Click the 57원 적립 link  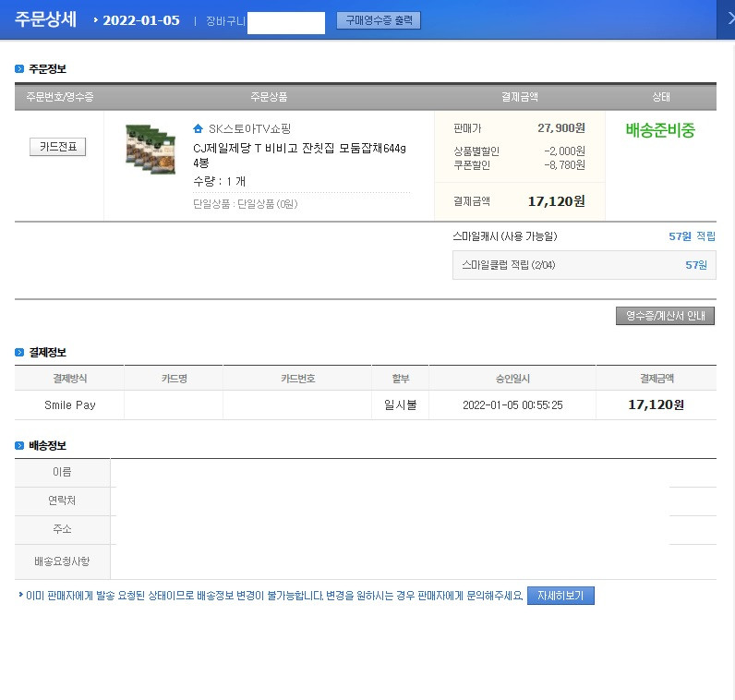coord(692,236)
